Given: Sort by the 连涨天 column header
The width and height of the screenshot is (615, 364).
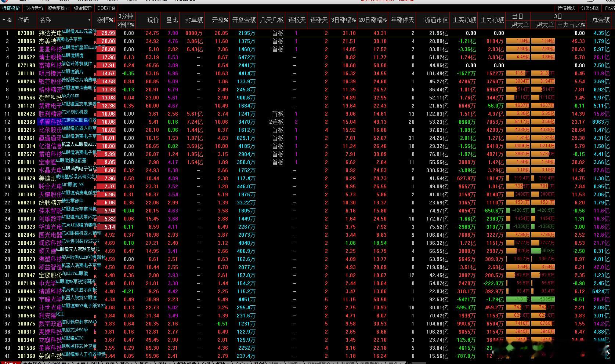Looking at the screenshot, I should (x=319, y=20).
